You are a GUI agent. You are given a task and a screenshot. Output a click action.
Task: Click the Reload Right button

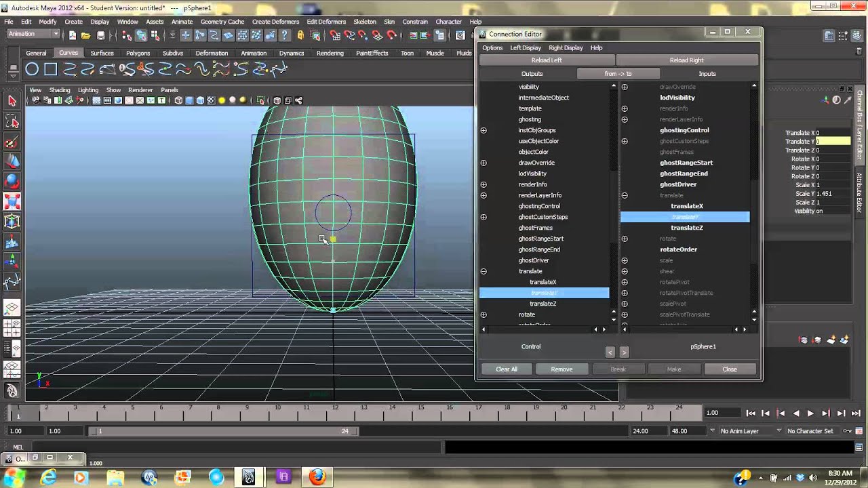[686, 60]
